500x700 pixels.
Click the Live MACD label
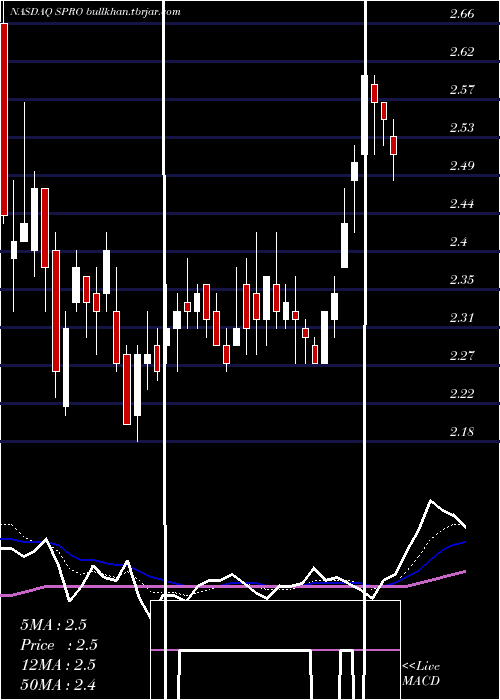421,673
